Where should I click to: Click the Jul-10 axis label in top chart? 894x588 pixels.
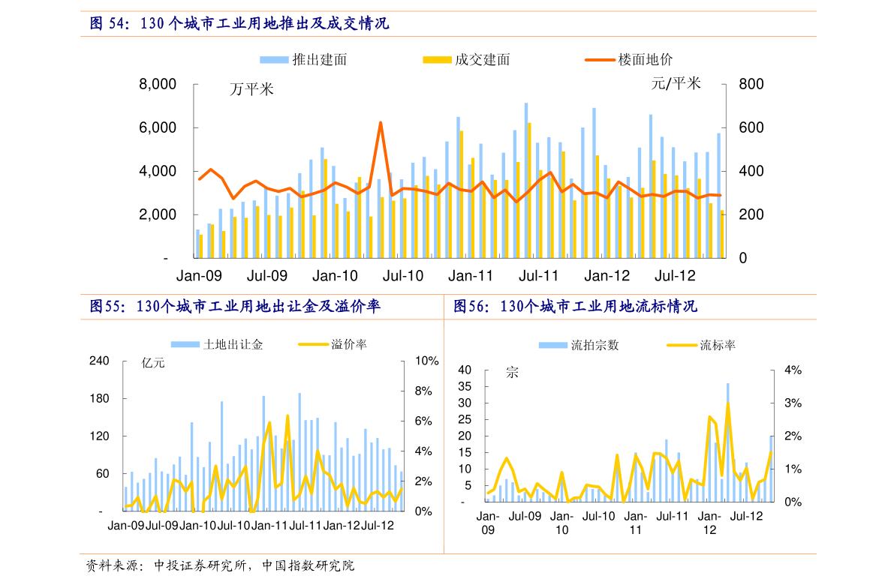(x=402, y=276)
